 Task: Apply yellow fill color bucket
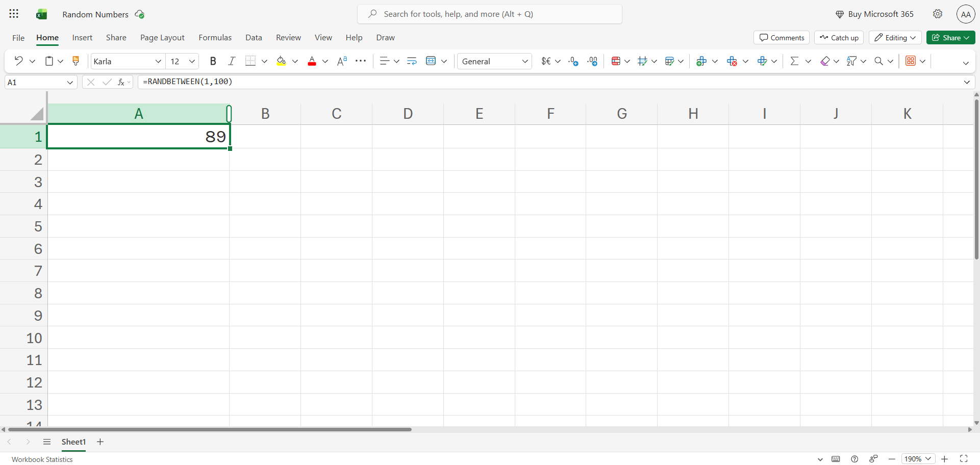pyautogui.click(x=281, y=61)
